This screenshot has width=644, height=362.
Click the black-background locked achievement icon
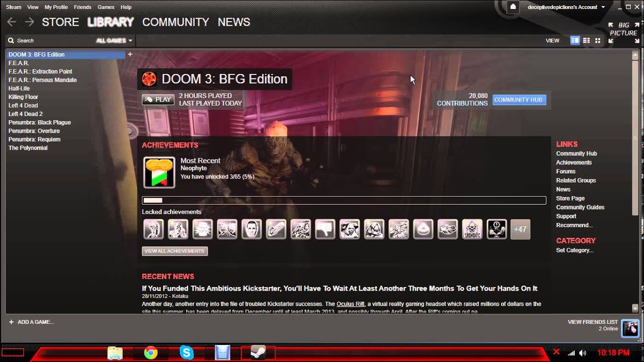coord(497,229)
